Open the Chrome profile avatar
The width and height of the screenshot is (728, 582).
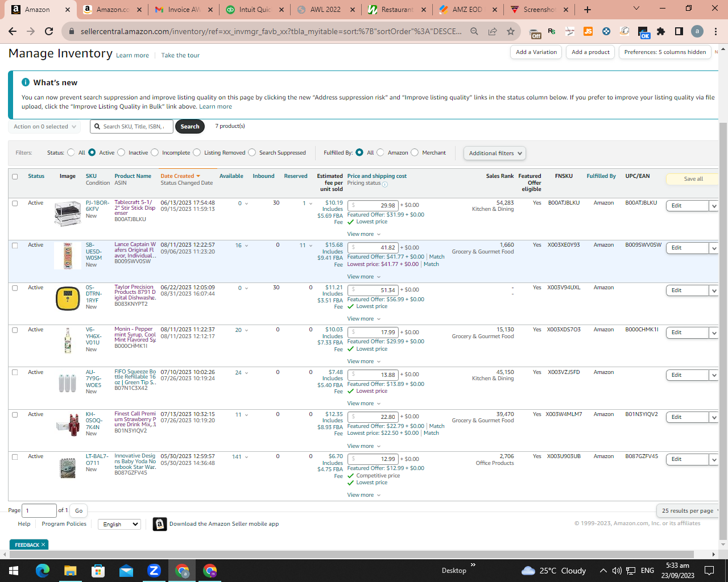tap(697, 31)
